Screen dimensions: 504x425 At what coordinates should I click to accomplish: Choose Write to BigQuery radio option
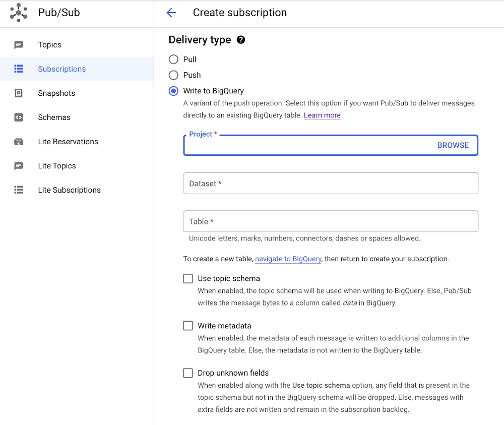pos(174,91)
